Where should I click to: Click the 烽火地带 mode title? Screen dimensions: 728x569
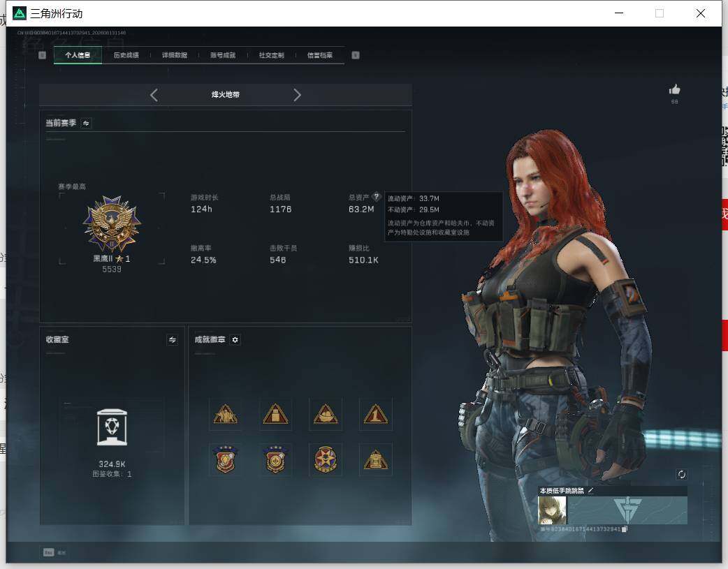click(x=226, y=95)
